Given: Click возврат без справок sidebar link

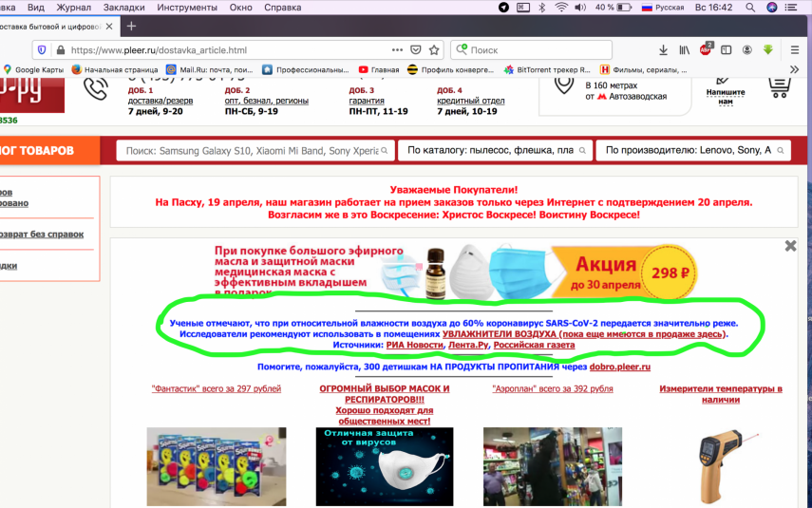Looking at the screenshot, I should [42, 235].
